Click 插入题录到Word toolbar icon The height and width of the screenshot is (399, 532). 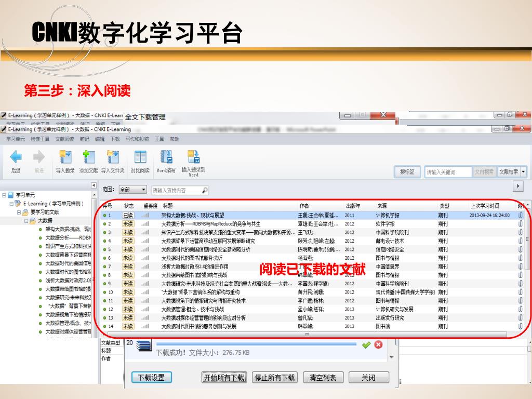click(x=193, y=157)
